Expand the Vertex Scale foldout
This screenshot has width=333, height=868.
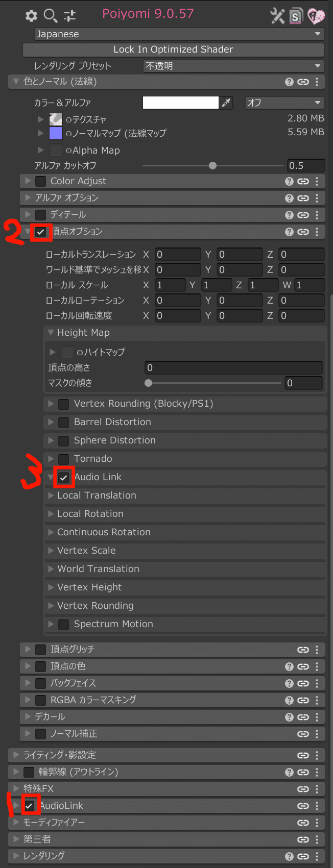click(51, 551)
